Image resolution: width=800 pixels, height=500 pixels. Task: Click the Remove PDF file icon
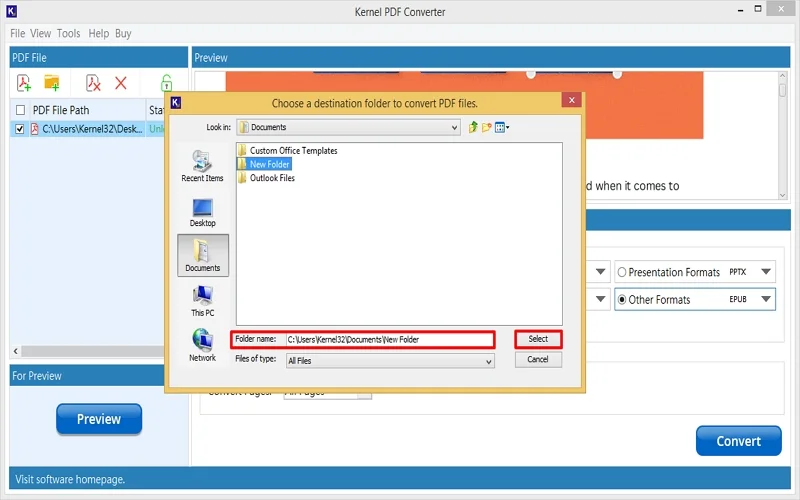(93, 83)
